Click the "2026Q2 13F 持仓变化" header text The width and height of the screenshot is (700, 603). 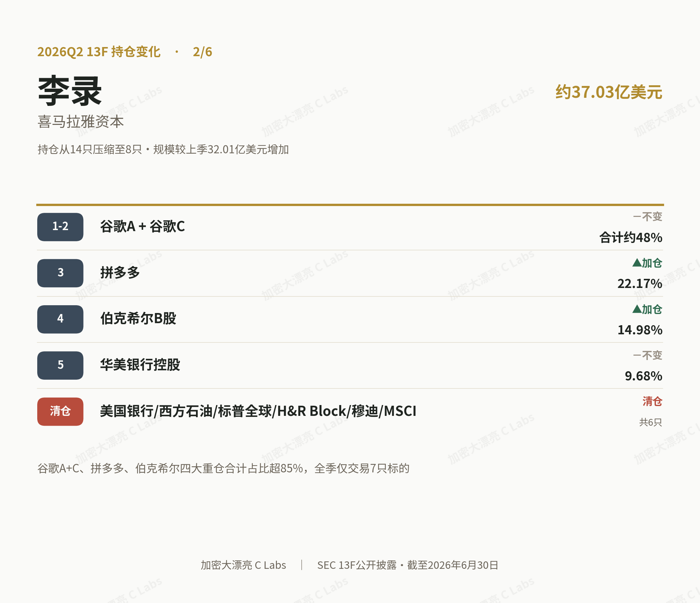99,52
